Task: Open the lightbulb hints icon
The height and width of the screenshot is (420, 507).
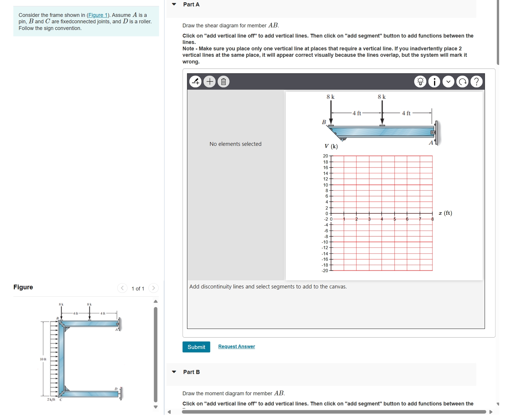Action: pos(420,82)
